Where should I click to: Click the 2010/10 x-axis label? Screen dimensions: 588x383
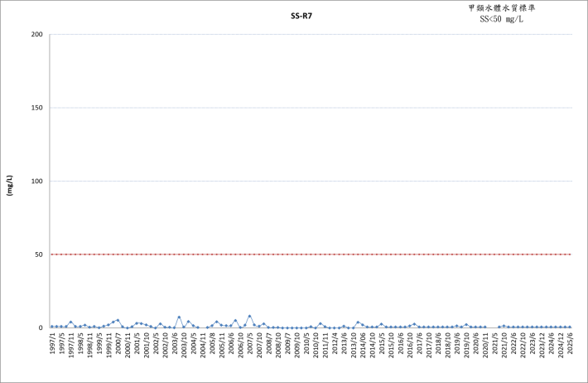coord(316,344)
